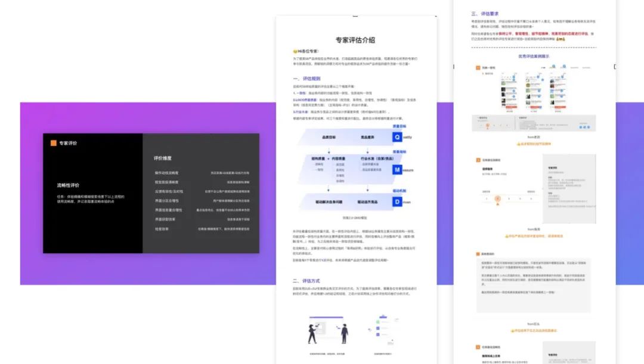
Task: Click the 界面分区合理性 row
Action: (202, 201)
